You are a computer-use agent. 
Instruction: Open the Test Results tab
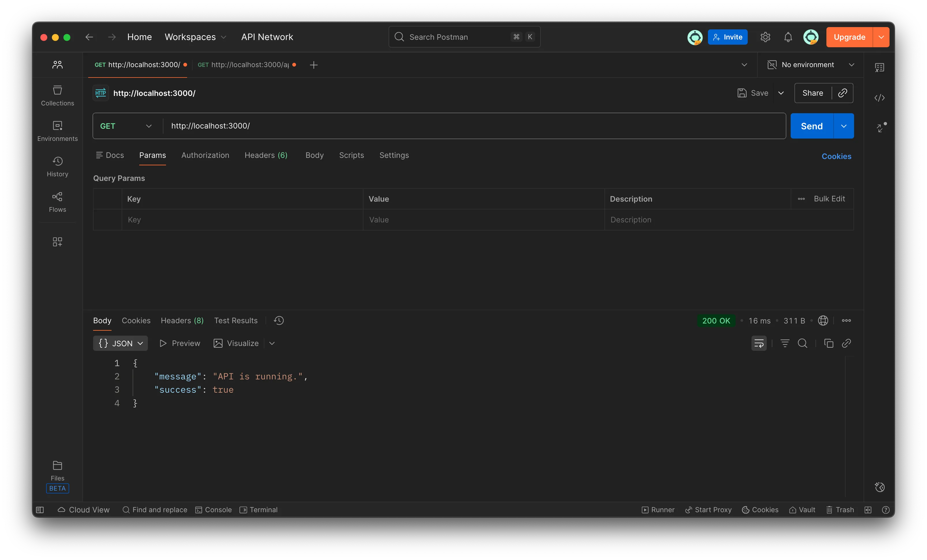tap(236, 320)
